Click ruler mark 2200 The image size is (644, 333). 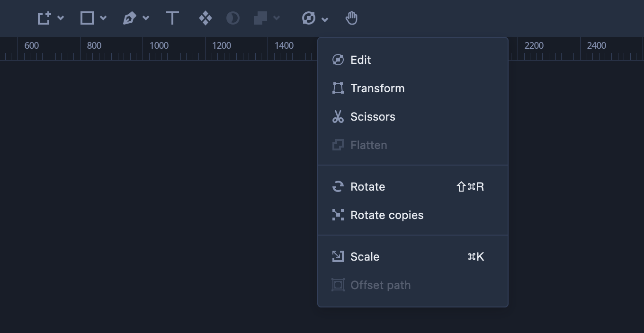coord(534,45)
